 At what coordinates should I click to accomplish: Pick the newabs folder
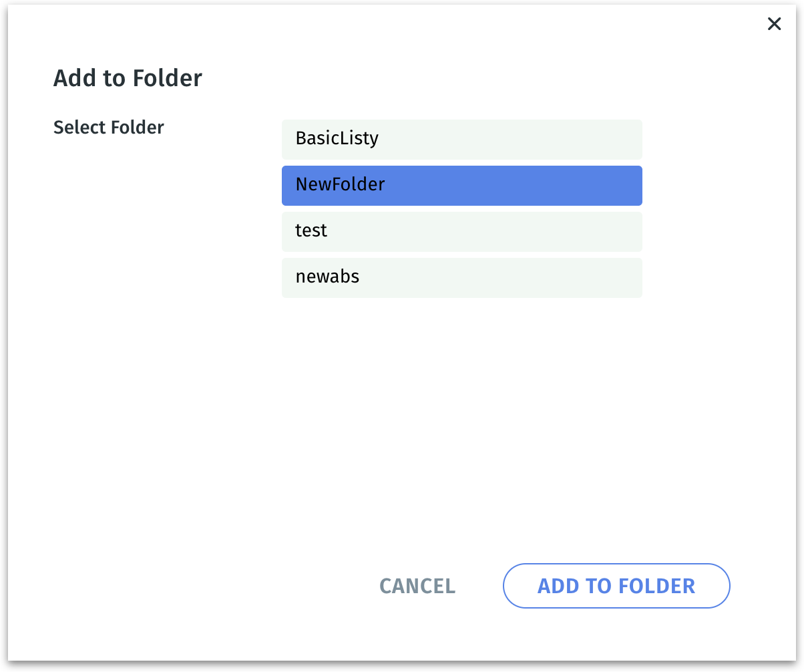point(461,277)
